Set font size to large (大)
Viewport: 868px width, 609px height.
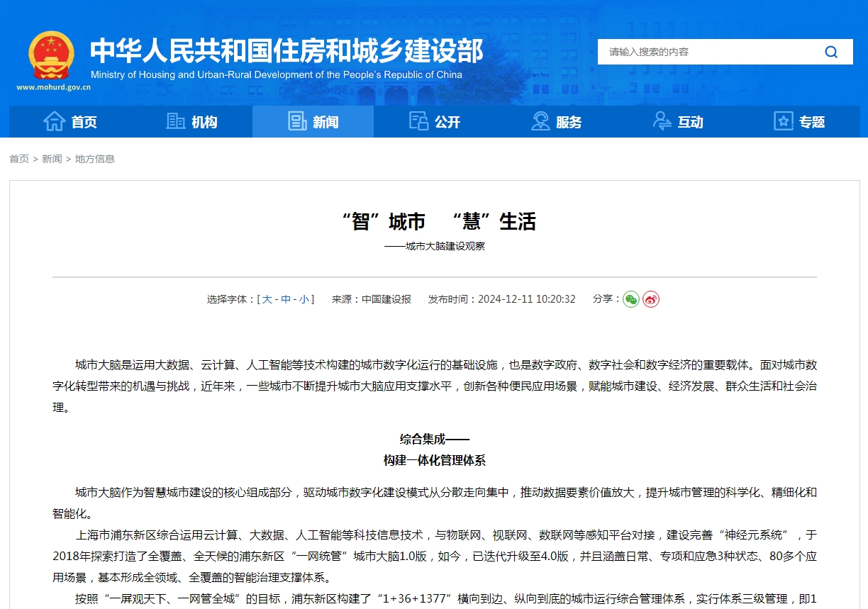[267, 299]
